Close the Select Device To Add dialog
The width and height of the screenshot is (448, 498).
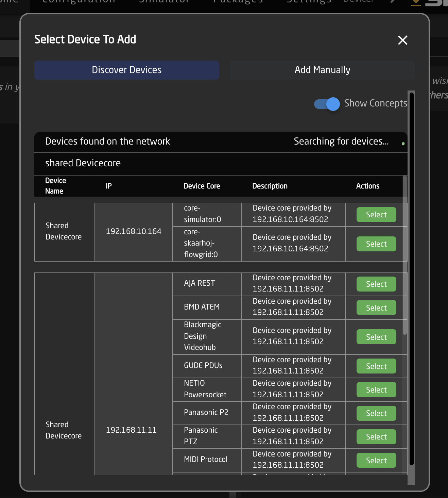pos(402,40)
